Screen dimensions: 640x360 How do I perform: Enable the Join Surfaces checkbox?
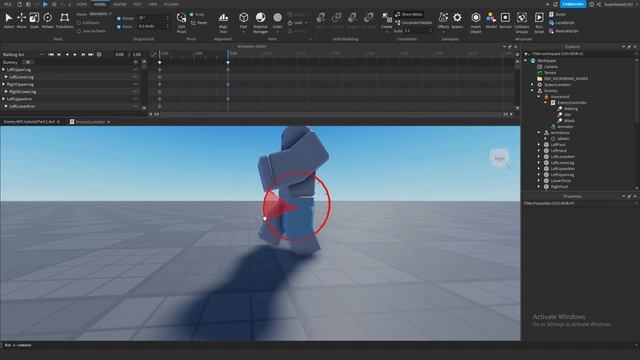(79, 31)
